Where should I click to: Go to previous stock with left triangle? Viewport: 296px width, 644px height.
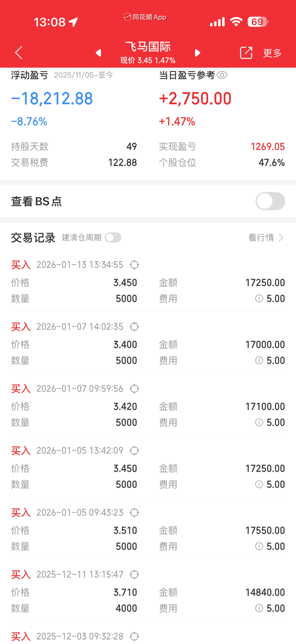coord(98,52)
